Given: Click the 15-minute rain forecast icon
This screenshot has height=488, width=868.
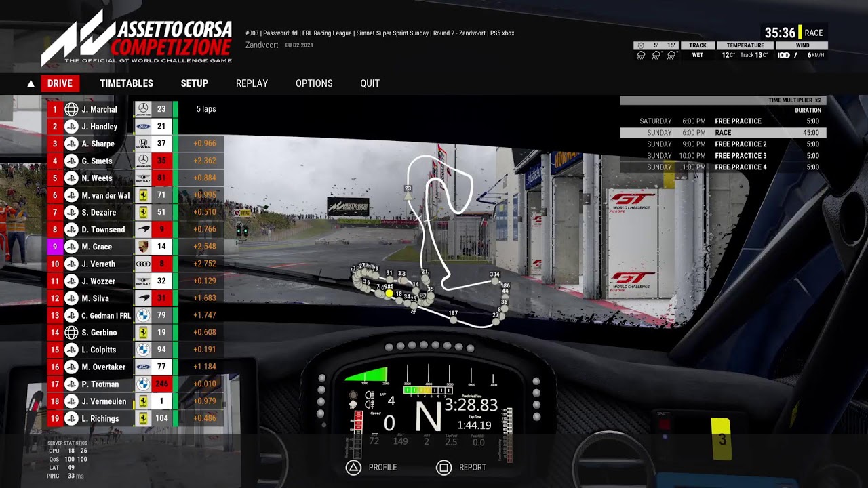Looking at the screenshot, I should pyautogui.click(x=671, y=56).
